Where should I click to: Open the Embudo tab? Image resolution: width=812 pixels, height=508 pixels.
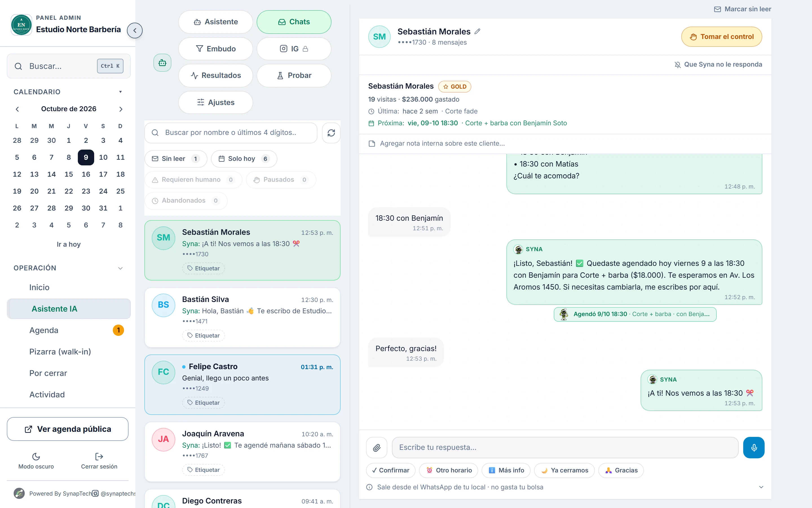tap(216, 49)
